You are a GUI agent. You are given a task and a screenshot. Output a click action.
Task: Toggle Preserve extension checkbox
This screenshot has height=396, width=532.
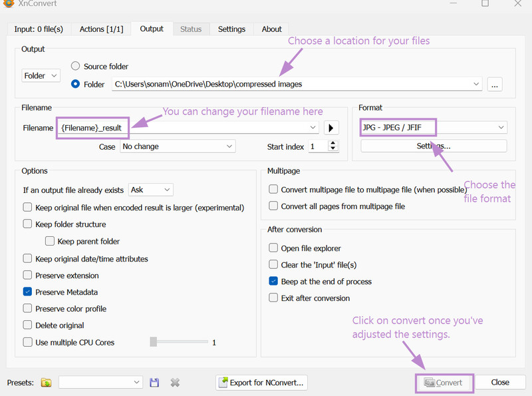coord(27,275)
